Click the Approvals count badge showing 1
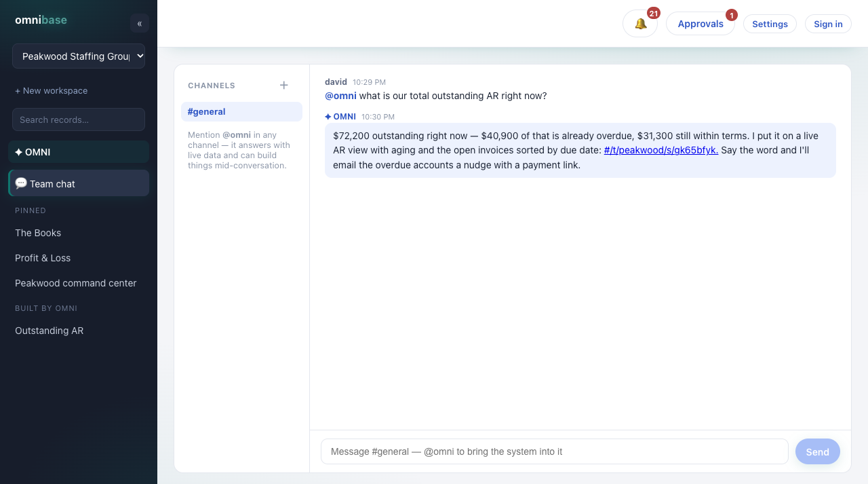The width and height of the screenshot is (868, 484). 732,15
